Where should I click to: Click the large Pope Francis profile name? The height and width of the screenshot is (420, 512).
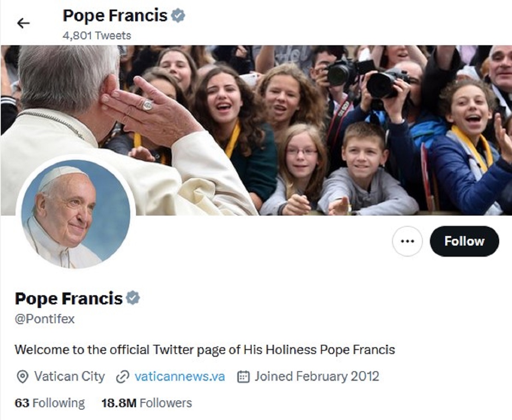coord(68,298)
